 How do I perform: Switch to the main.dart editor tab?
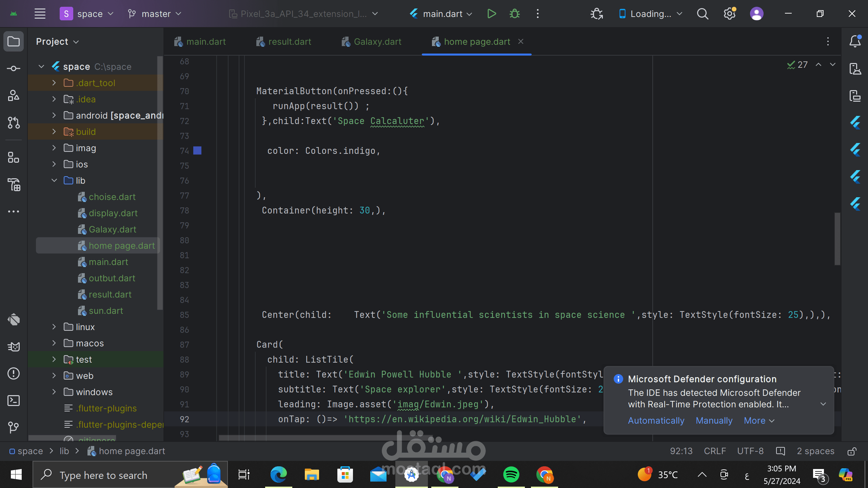point(200,42)
